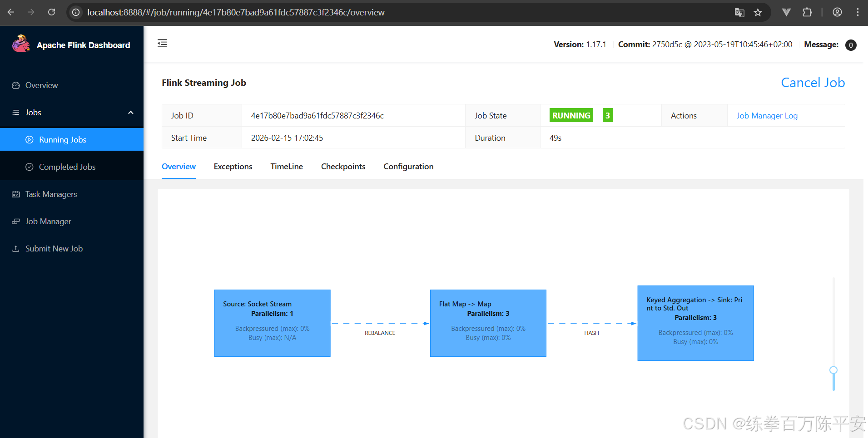Click the Job Manager blocks icon

click(16, 221)
